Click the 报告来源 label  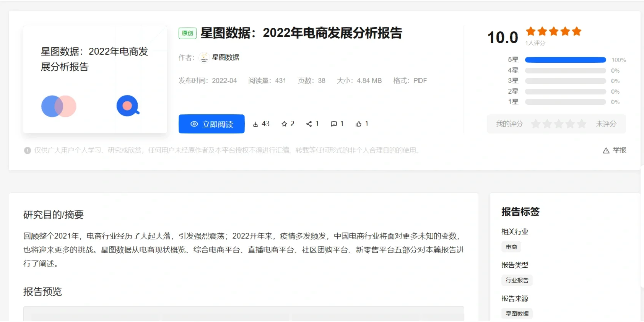pyautogui.click(x=515, y=299)
